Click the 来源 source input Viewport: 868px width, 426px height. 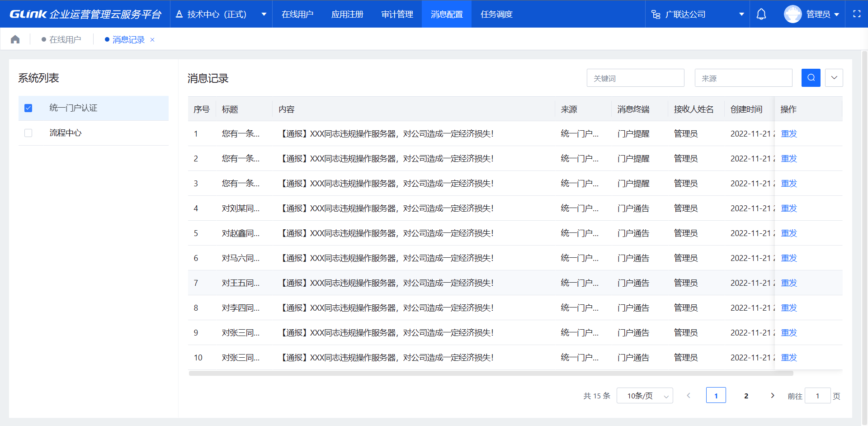[x=743, y=78]
